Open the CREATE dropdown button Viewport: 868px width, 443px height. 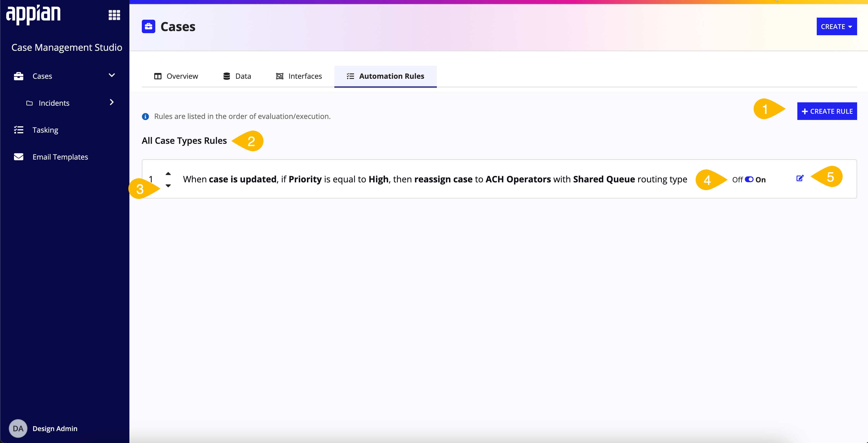point(837,26)
